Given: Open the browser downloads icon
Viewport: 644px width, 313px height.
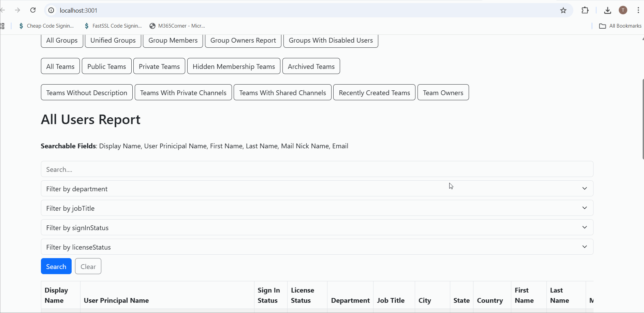Looking at the screenshot, I should pyautogui.click(x=608, y=10).
